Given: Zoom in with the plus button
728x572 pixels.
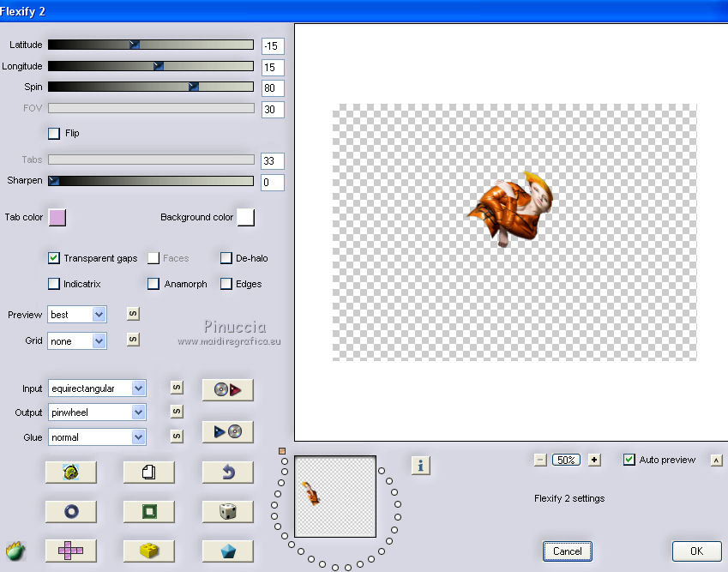Looking at the screenshot, I should coord(594,461).
